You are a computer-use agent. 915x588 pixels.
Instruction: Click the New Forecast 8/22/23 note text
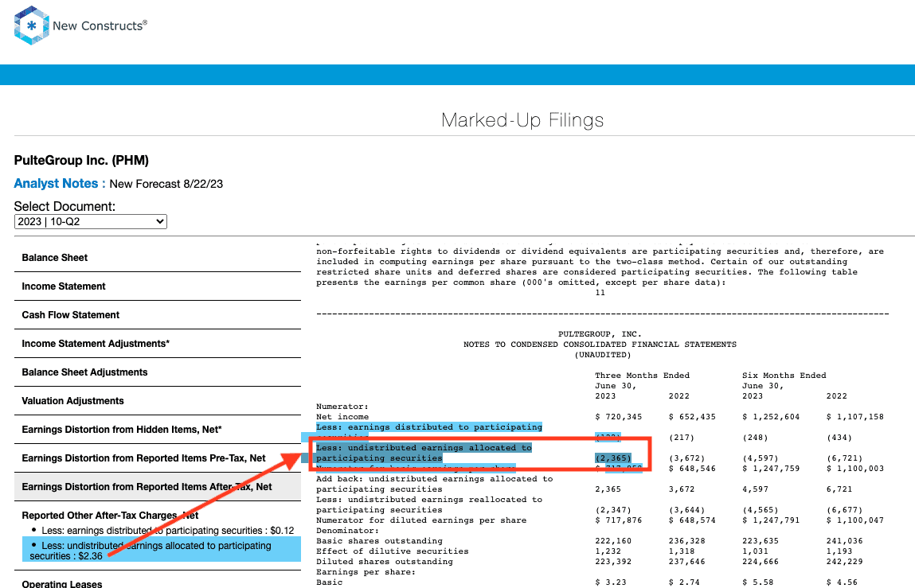pyautogui.click(x=166, y=185)
